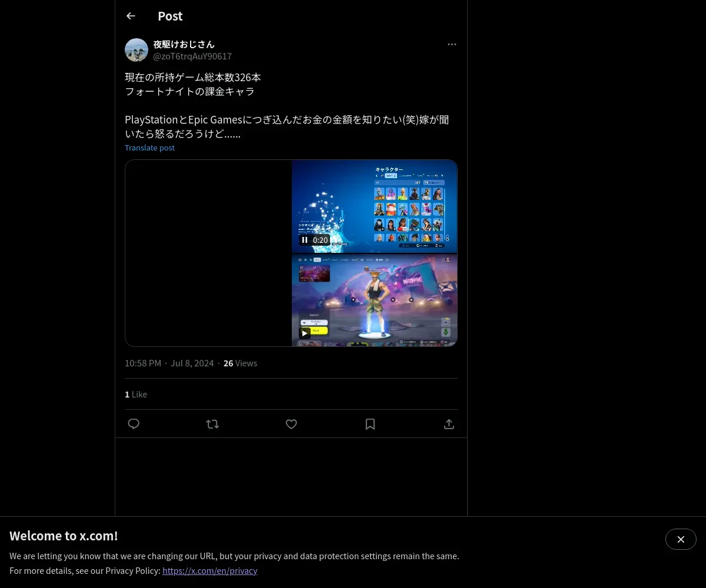Open the x.com privacy policy link

(x=210, y=570)
